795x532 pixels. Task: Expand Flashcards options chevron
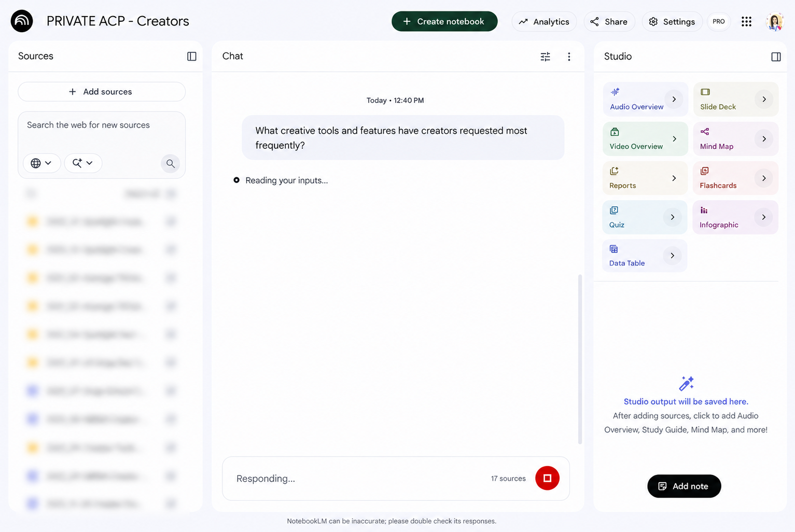[x=764, y=178]
